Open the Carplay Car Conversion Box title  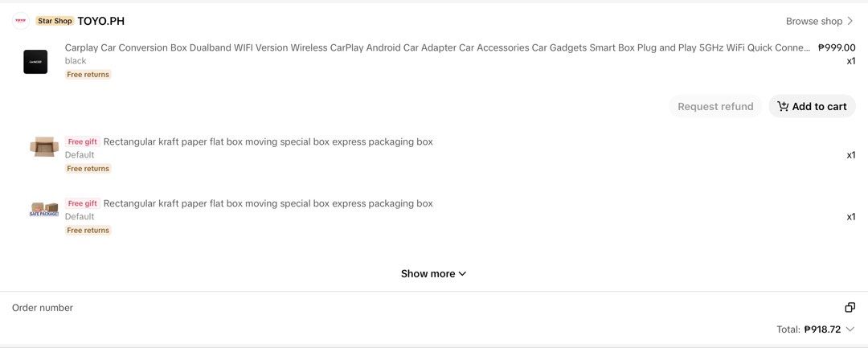[438, 47]
